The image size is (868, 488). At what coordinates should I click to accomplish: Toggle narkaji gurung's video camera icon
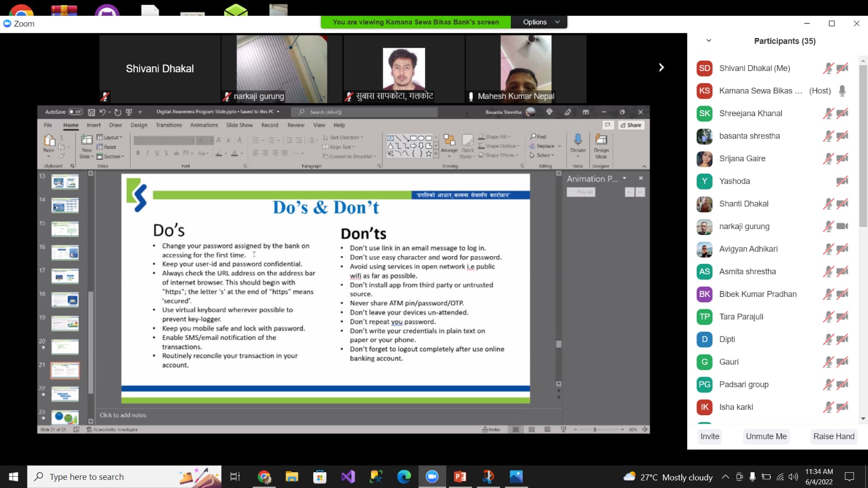coord(842,226)
